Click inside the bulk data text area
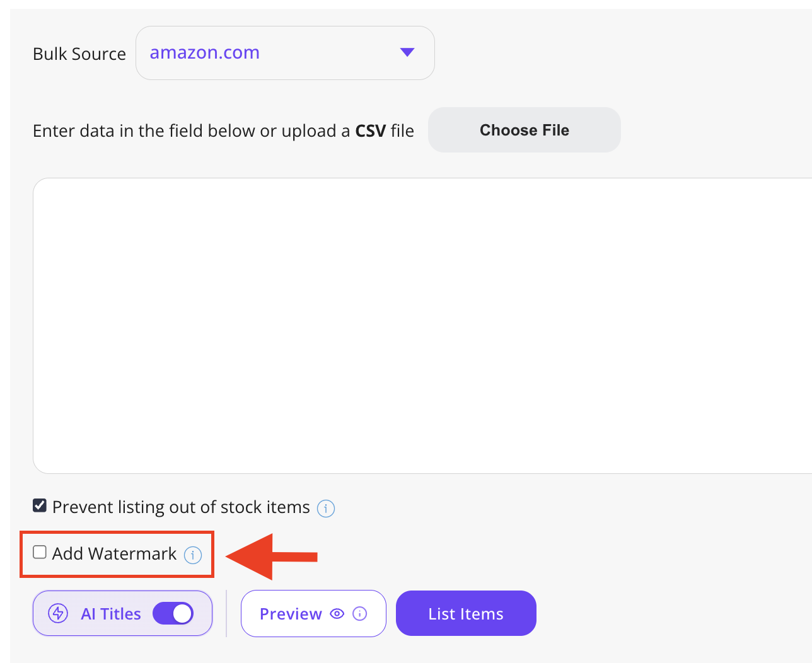This screenshot has width=812, height=663. [422, 326]
